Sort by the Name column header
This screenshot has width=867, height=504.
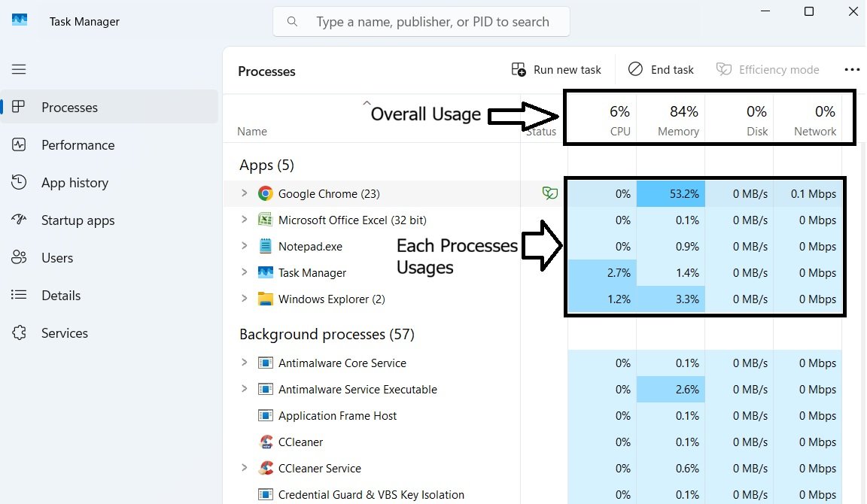[252, 132]
